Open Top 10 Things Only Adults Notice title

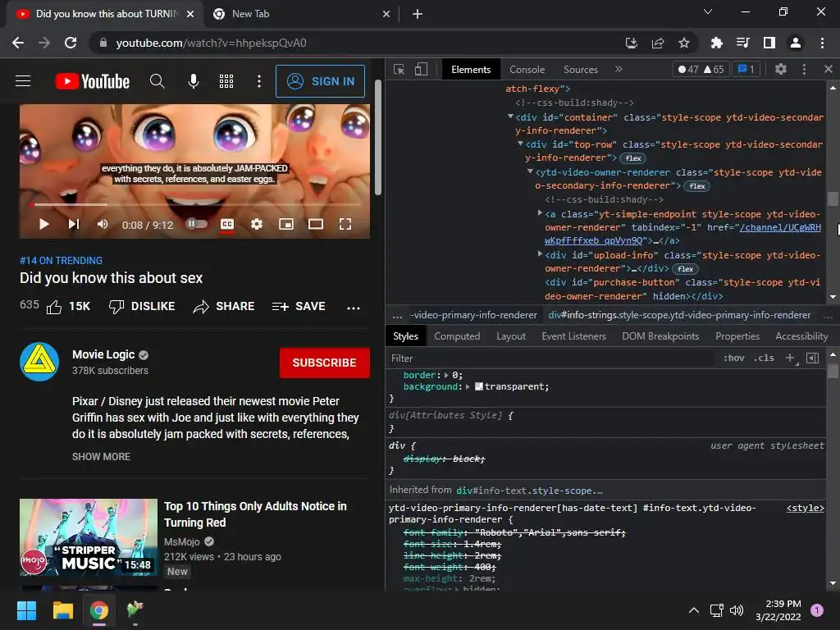tap(255, 514)
